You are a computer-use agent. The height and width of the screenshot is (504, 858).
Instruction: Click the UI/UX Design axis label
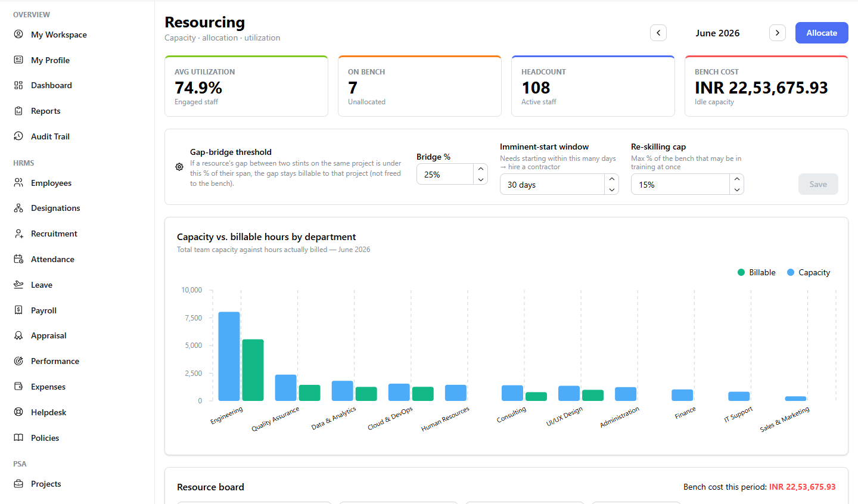pyautogui.click(x=564, y=416)
